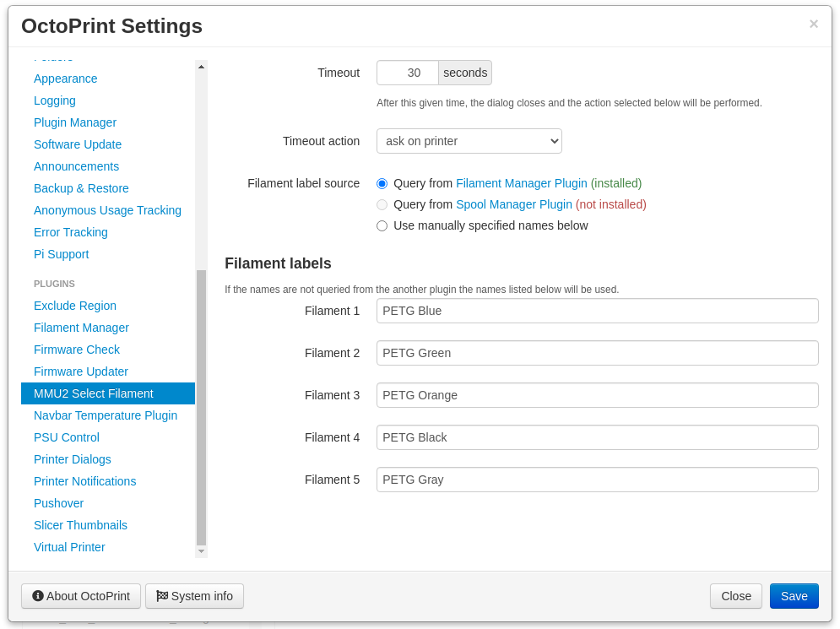Open the Appearance settings section
The width and height of the screenshot is (840, 629).
pyautogui.click(x=65, y=79)
